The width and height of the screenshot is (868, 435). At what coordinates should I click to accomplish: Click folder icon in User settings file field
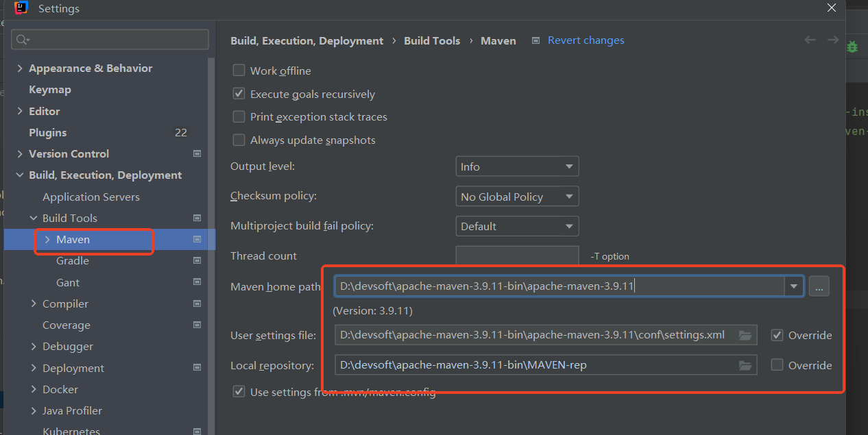tap(745, 335)
